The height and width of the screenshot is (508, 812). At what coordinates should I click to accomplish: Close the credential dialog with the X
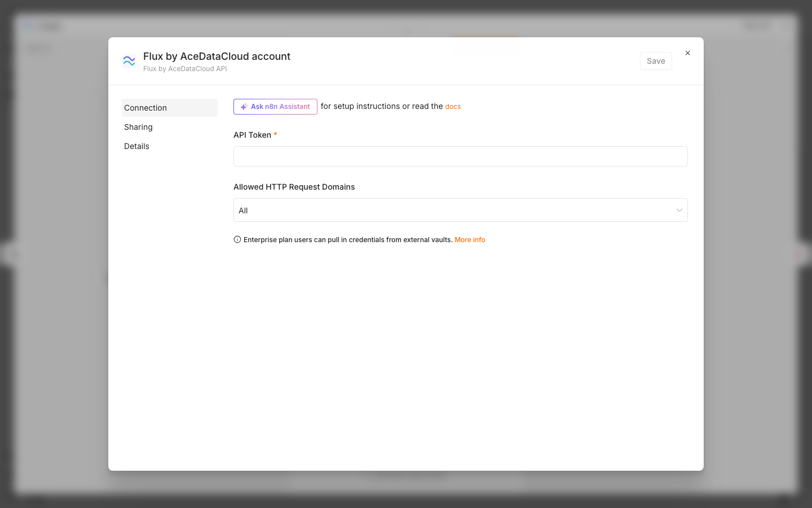click(x=687, y=53)
